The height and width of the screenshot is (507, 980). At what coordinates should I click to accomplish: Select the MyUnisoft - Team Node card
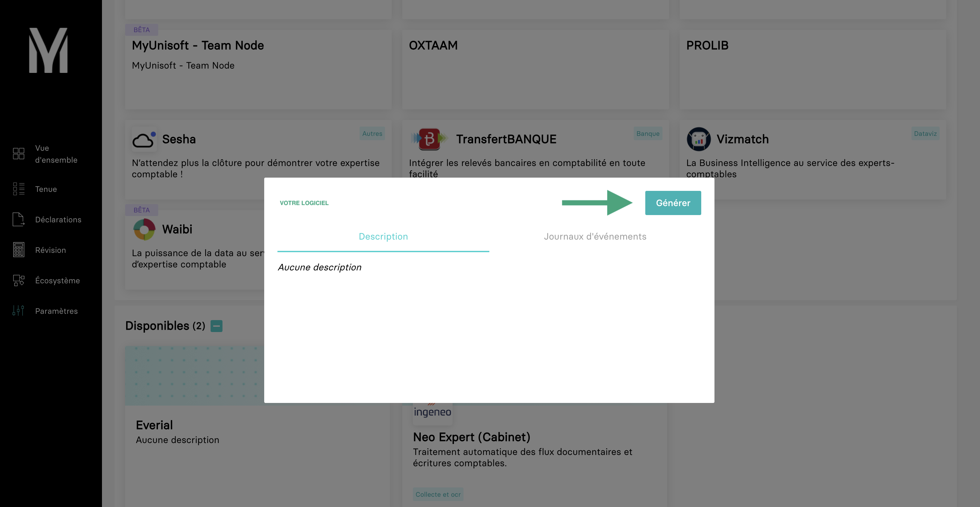258,70
